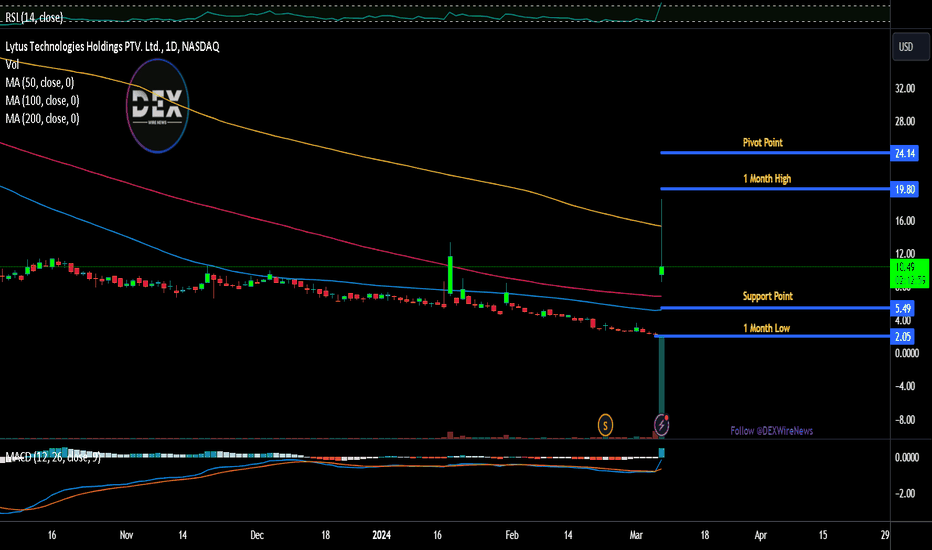Click the Feb label on time axis

(512, 535)
